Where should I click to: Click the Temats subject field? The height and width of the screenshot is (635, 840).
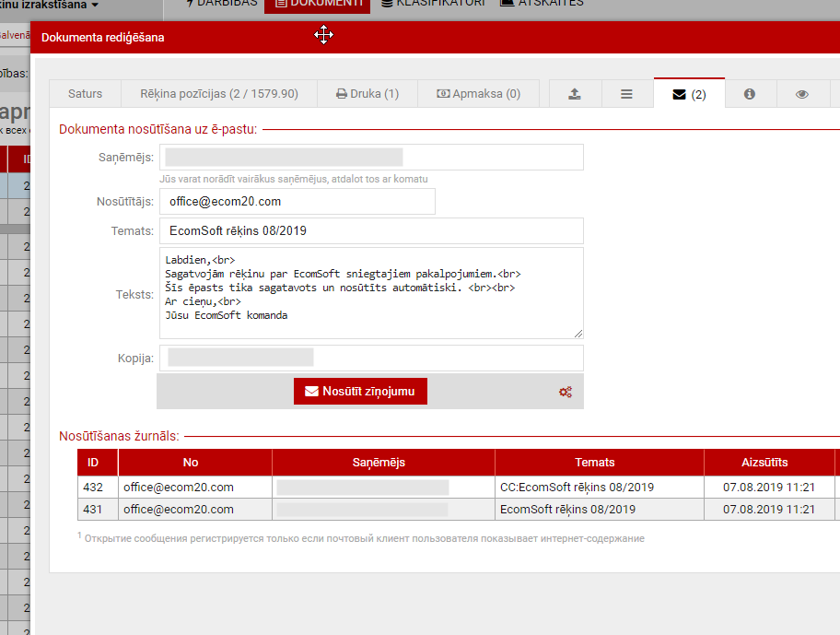click(x=371, y=230)
